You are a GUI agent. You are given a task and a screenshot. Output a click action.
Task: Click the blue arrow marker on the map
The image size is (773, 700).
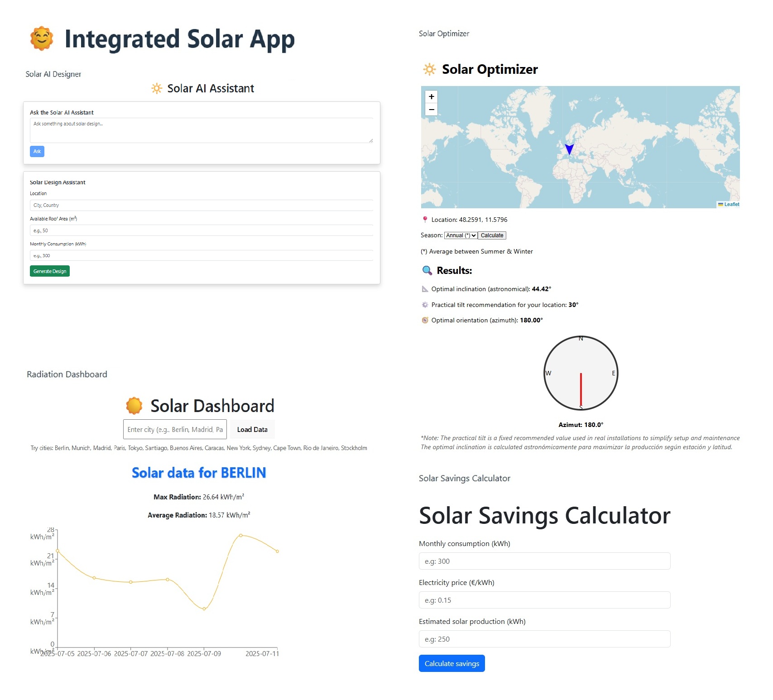pos(569,150)
